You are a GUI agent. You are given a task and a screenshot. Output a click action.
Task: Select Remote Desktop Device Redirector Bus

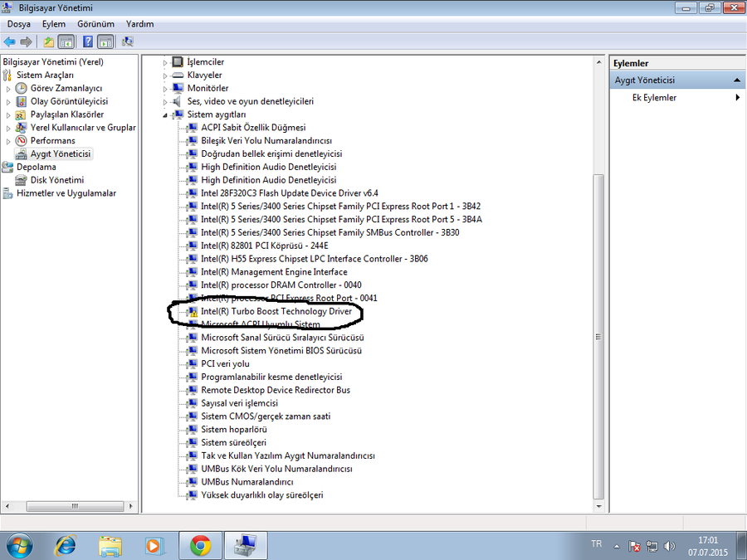coord(276,390)
